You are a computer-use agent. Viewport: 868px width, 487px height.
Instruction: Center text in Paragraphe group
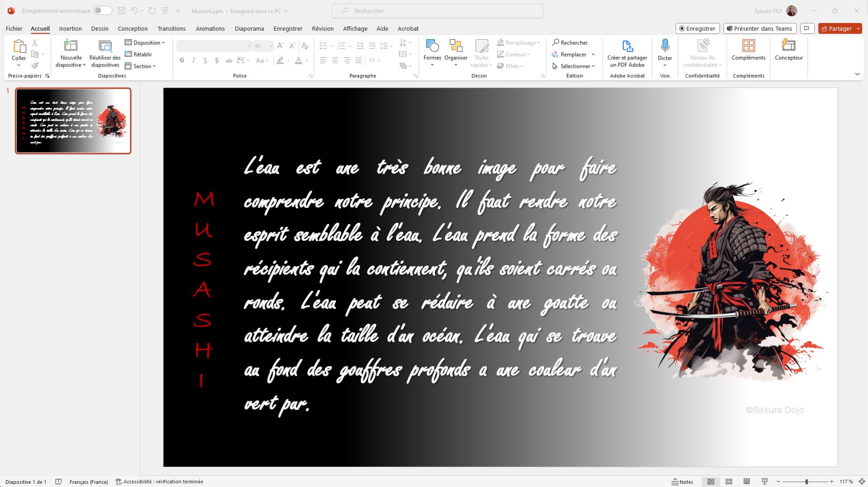[335, 60]
